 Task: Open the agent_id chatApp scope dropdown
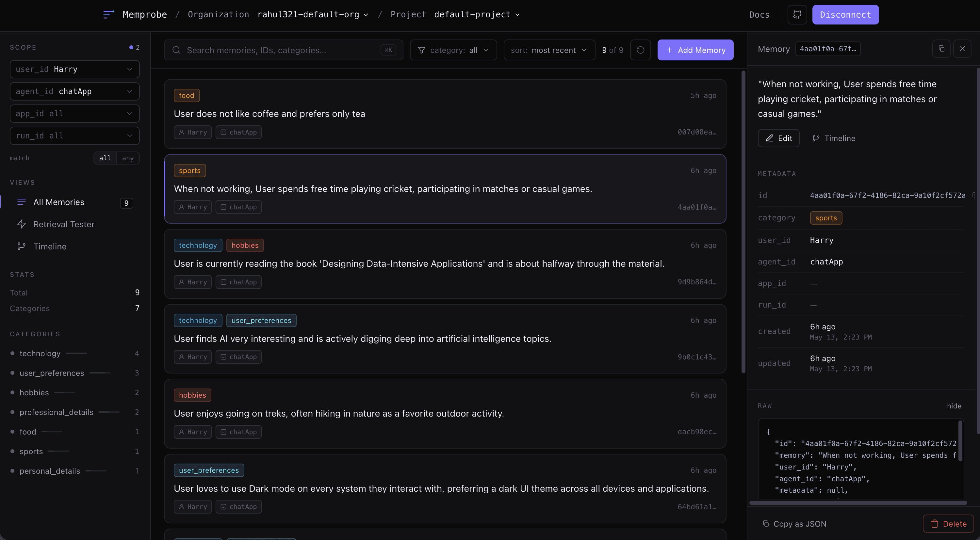click(x=74, y=91)
